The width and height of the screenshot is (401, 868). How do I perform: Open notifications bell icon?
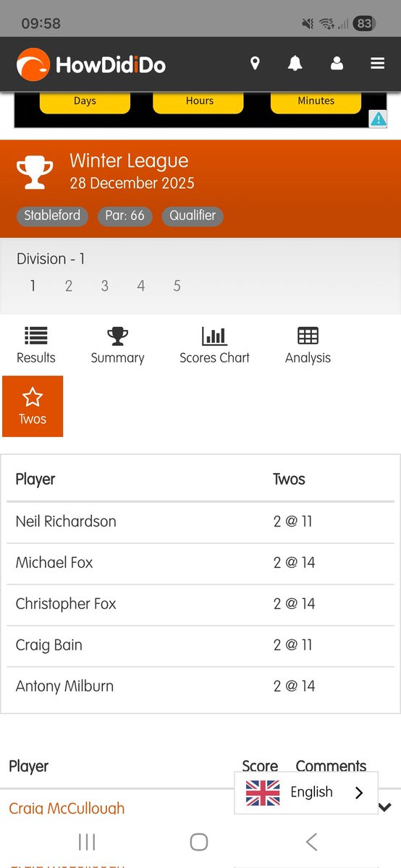click(295, 64)
